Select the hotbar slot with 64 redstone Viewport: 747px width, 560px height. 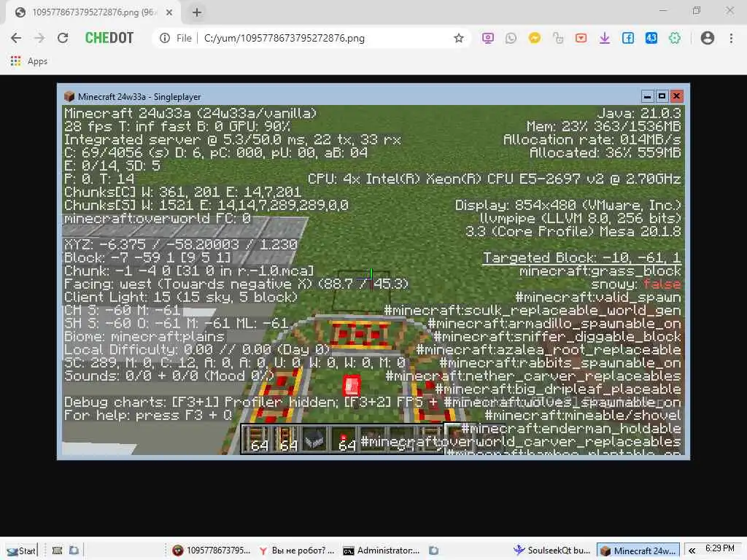(x=344, y=438)
